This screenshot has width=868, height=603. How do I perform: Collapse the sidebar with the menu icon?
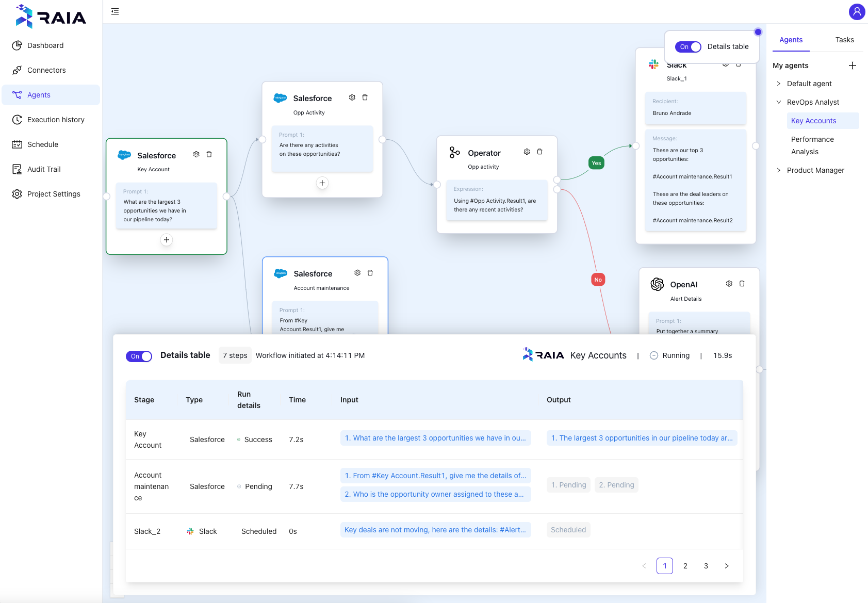point(115,11)
